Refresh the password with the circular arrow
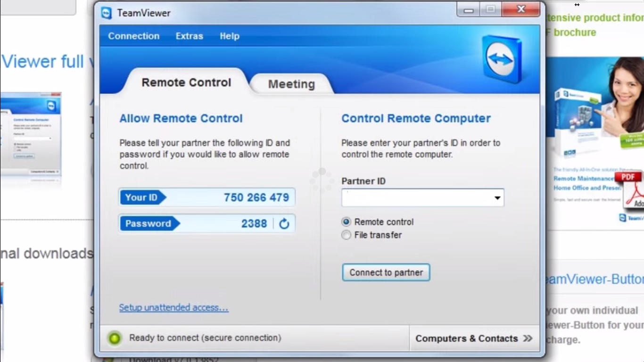 (x=284, y=223)
